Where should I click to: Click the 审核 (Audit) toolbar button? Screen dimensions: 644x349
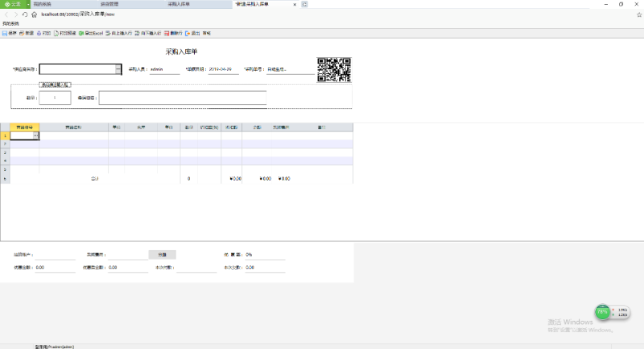tap(207, 34)
